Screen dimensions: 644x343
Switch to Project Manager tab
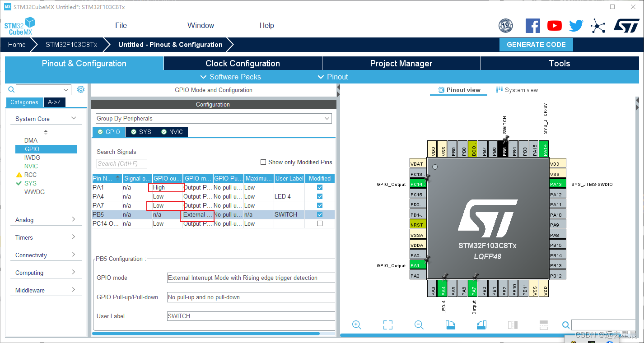click(x=401, y=63)
